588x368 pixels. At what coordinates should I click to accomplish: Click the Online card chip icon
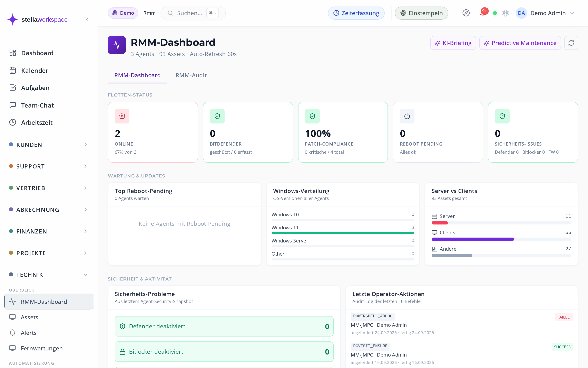(122, 116)
